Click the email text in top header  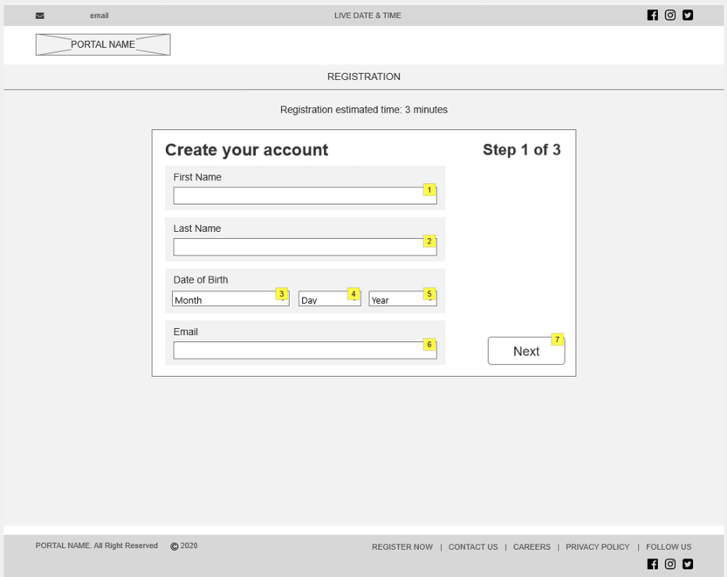tap(99, 16)
